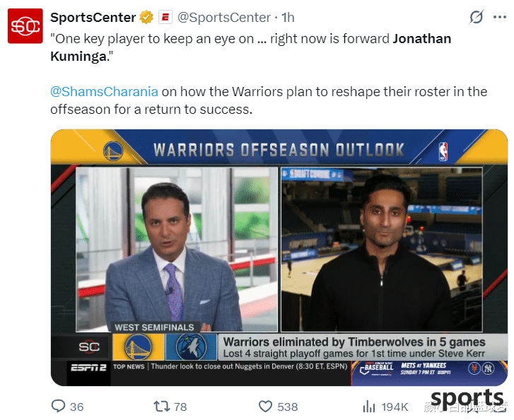
Task: Click the repost arrows icon
Action: coord(162,407)
